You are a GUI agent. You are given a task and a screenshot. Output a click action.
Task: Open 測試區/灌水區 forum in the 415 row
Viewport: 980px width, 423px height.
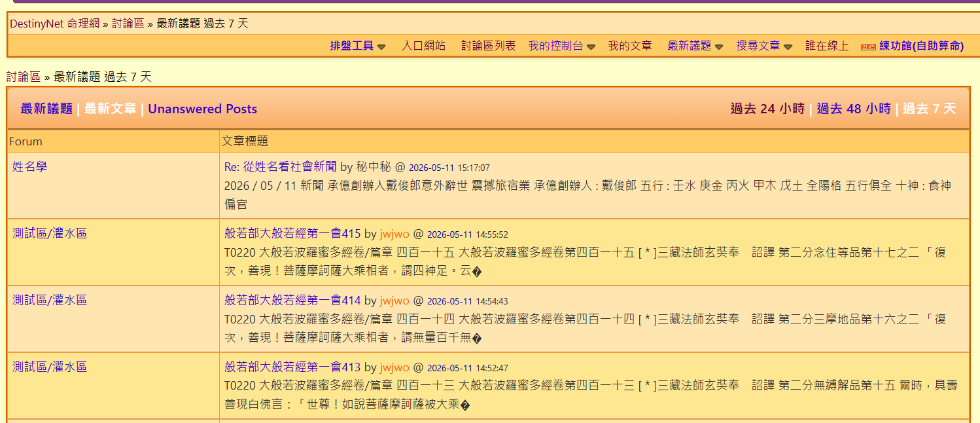coord(50,234)
